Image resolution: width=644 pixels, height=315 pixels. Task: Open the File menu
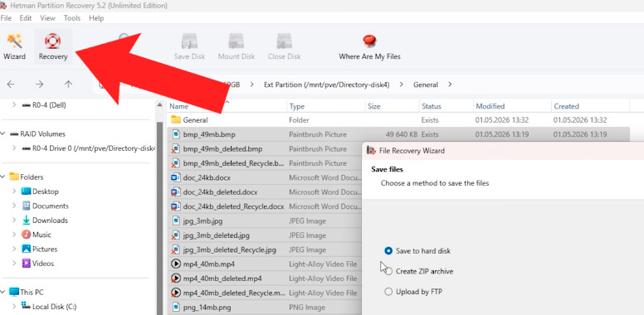click(6, 18)
